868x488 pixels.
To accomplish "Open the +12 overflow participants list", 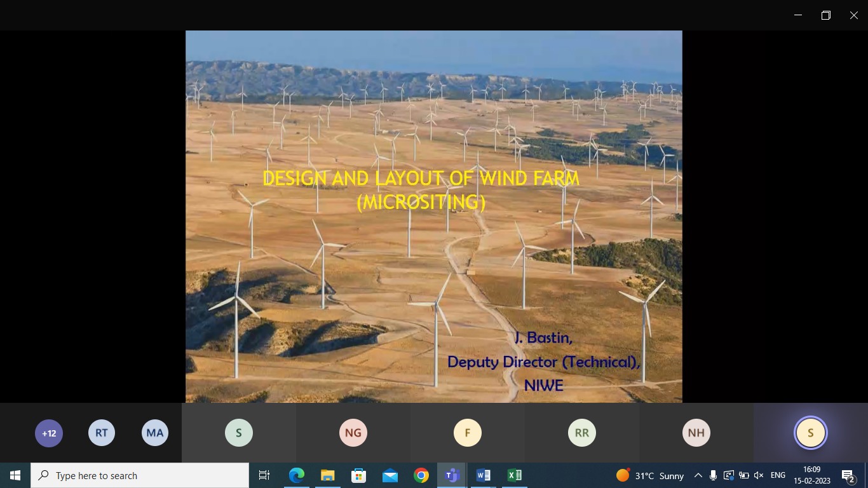I will point(49,433).
